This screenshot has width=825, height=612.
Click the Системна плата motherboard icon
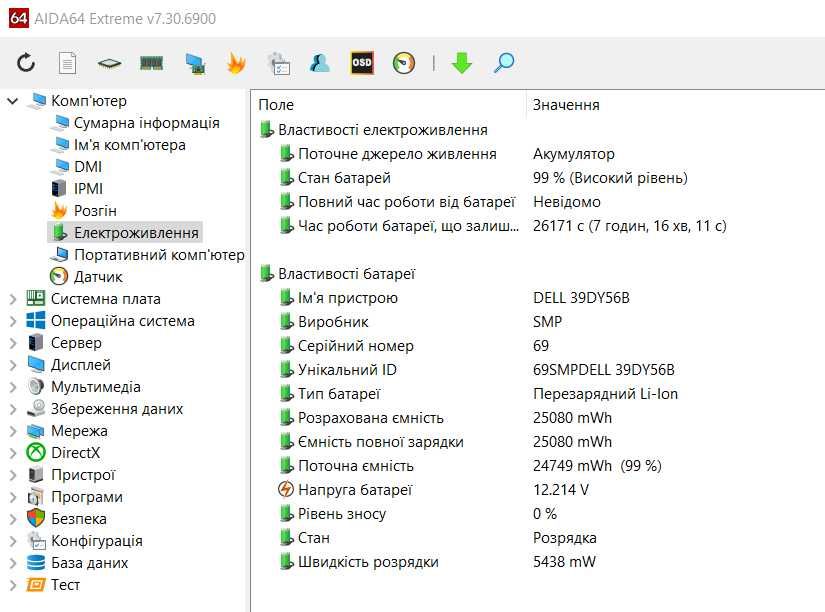pos(36,298)
